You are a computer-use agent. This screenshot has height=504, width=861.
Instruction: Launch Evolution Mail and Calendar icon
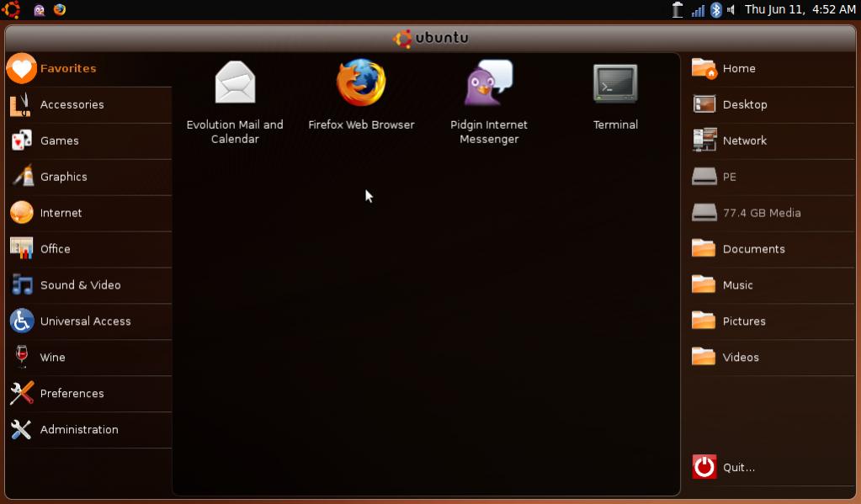(235, 82)
